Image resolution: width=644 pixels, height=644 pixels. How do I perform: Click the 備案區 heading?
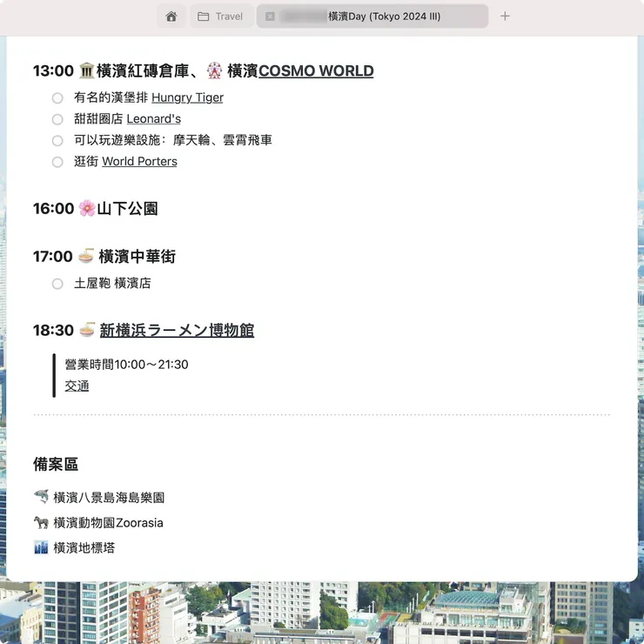56,465
